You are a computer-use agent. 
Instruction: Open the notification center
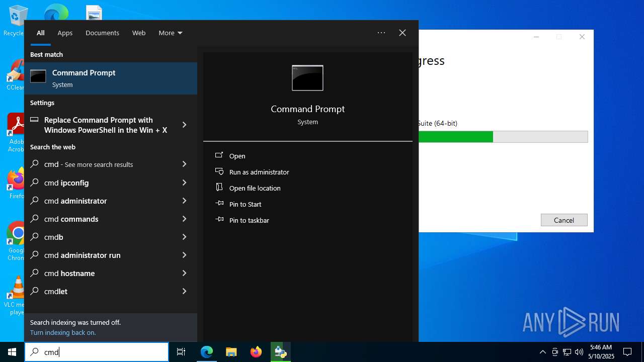[x=627, y=352]
